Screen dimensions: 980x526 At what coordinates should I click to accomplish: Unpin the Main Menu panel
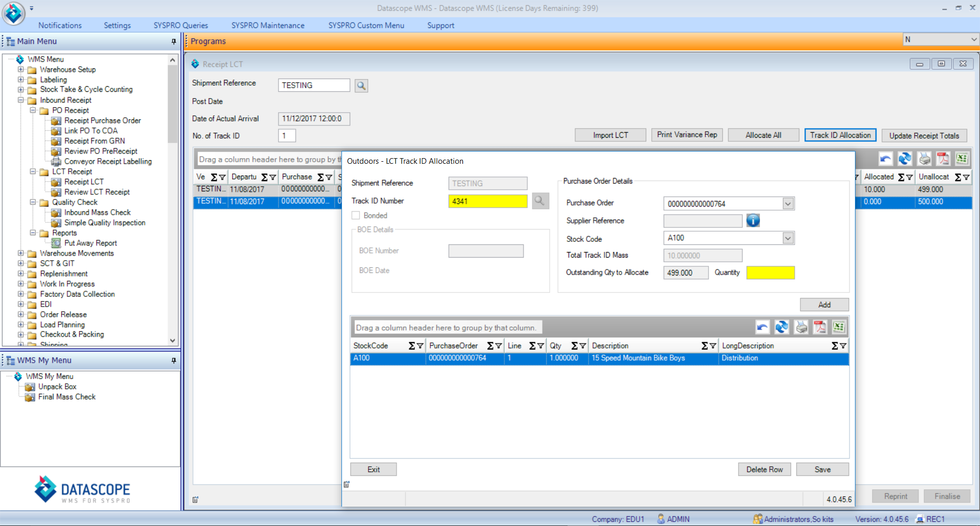tap(174, 41)
